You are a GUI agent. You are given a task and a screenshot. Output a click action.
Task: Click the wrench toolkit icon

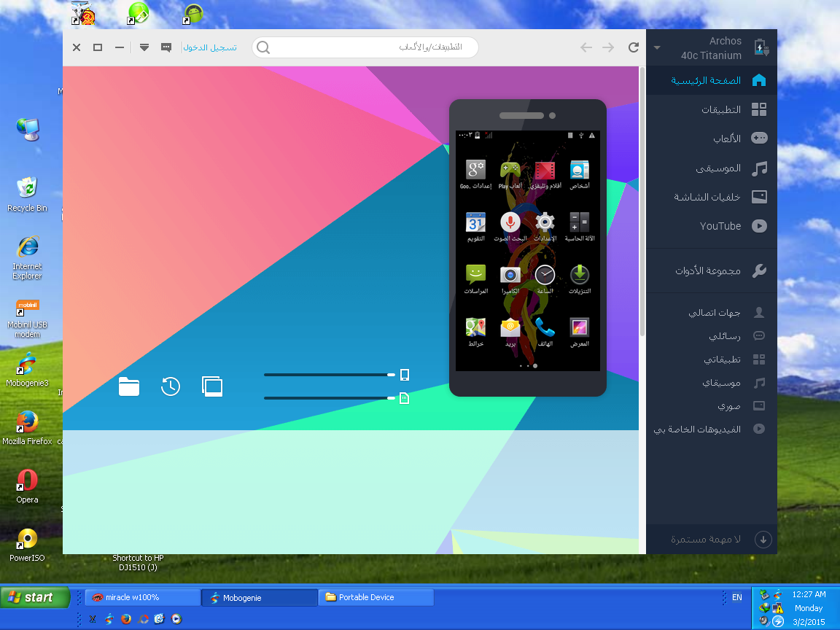pyautogui.click(x=759, y=271)
